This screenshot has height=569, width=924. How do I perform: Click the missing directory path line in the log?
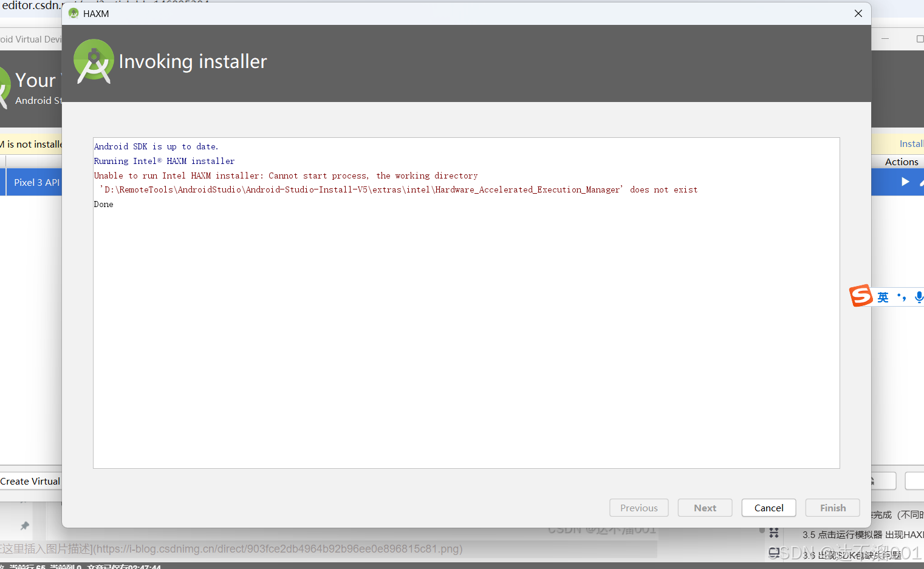[x=399, y=189]
